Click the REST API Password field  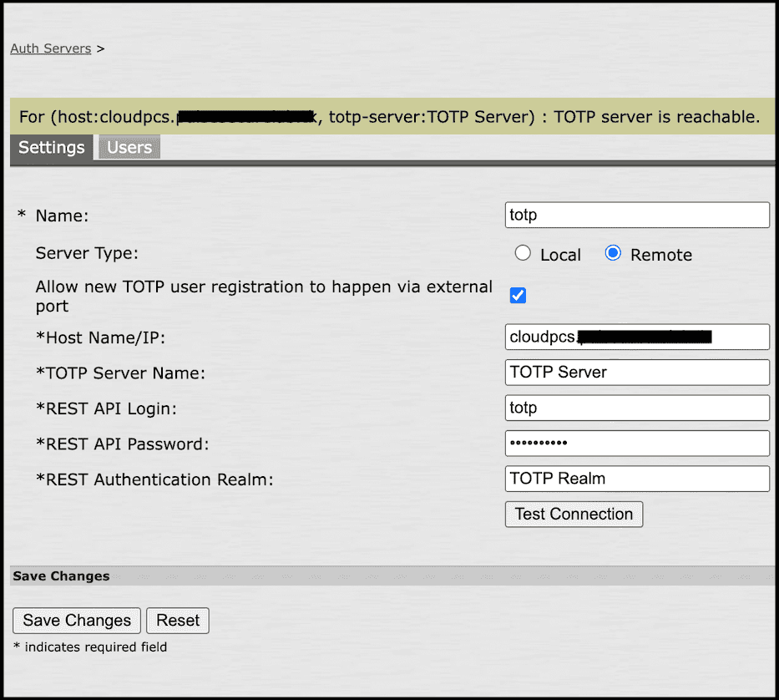(637, 443)
